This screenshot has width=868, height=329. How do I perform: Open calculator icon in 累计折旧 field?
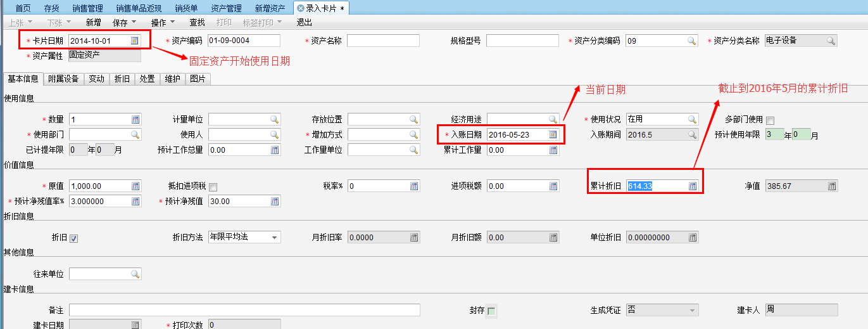(x=693, y=186)
